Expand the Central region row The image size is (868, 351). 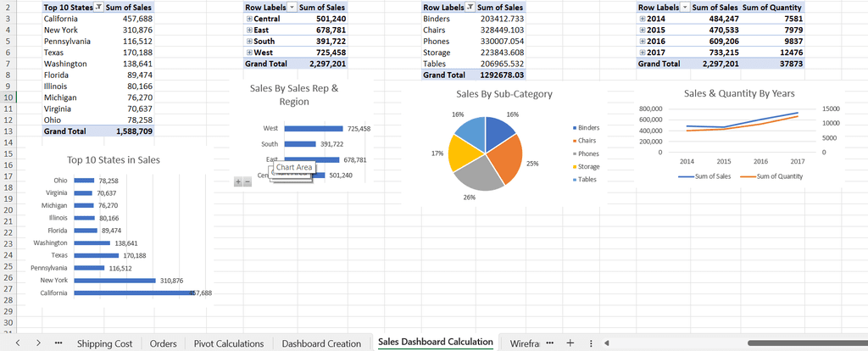coord(249,19)
